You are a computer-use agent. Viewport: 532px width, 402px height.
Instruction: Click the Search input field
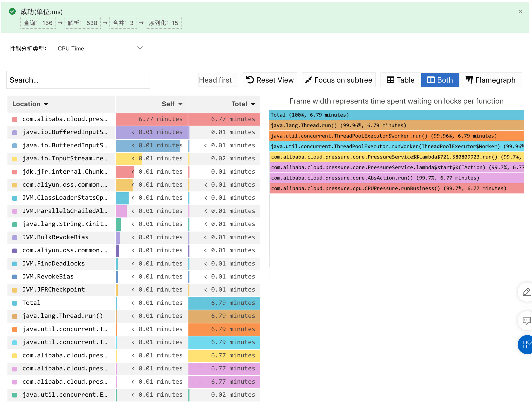coord(78,80)
